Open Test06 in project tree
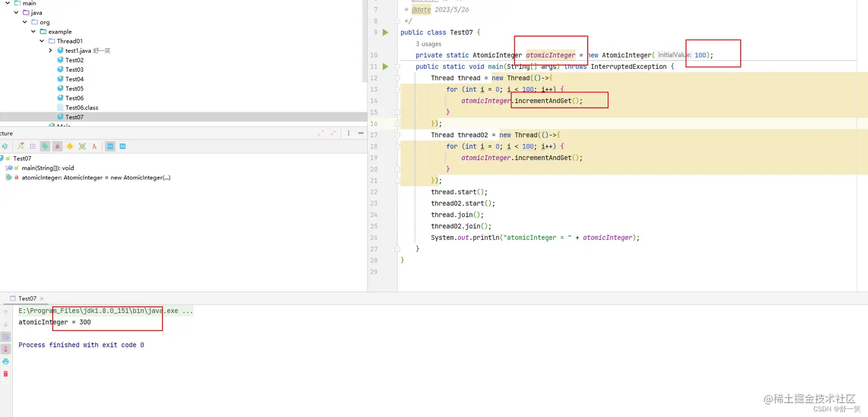Viewport: 868px width, 417px height. click(74, 98)
